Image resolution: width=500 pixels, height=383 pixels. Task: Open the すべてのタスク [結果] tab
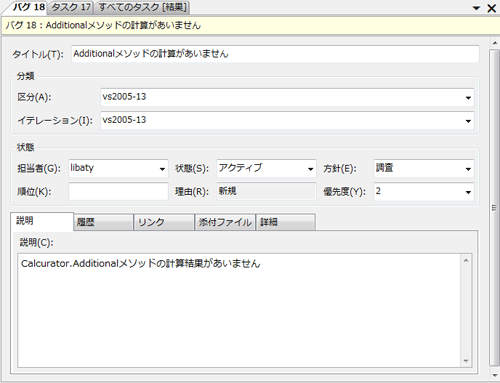coord(143,7)
